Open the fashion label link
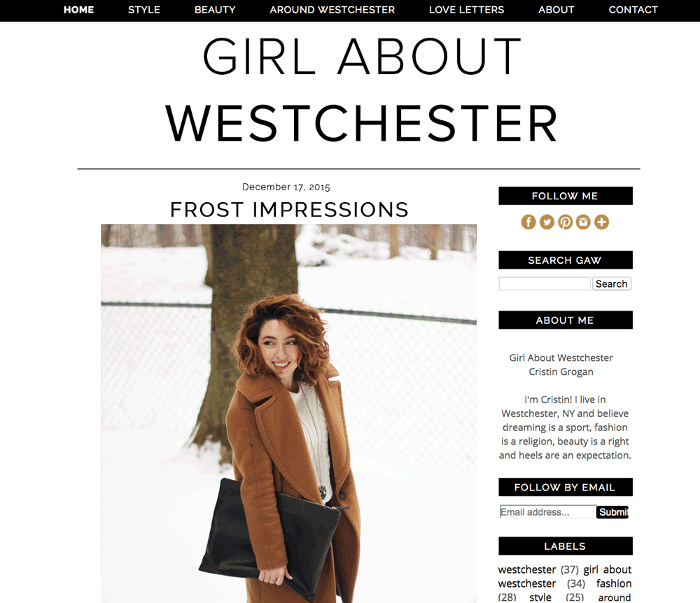Image resolution: width=700 pixels, height=603 pixels. [x=614, y=583]
